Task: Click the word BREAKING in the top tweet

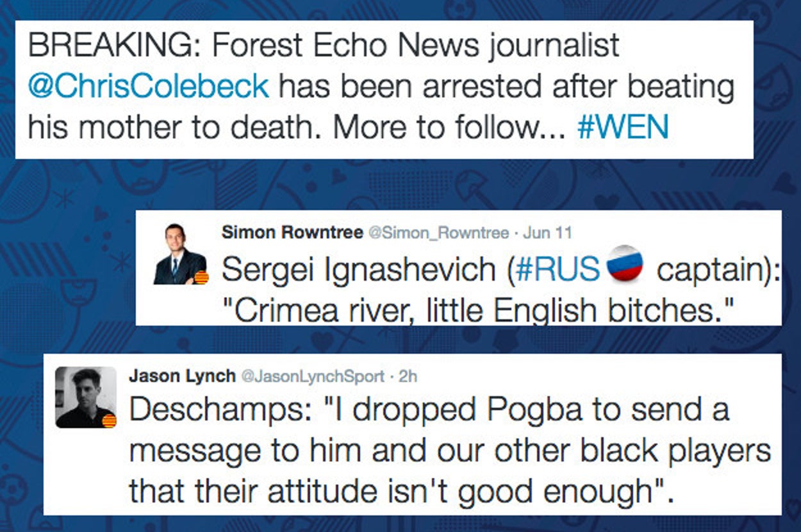Action: click(114, 46)
